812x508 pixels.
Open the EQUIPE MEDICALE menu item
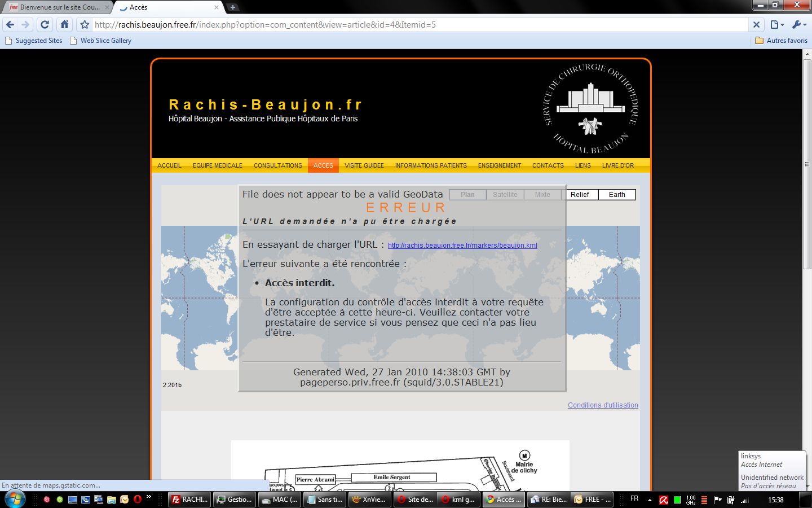pos(218,165)
